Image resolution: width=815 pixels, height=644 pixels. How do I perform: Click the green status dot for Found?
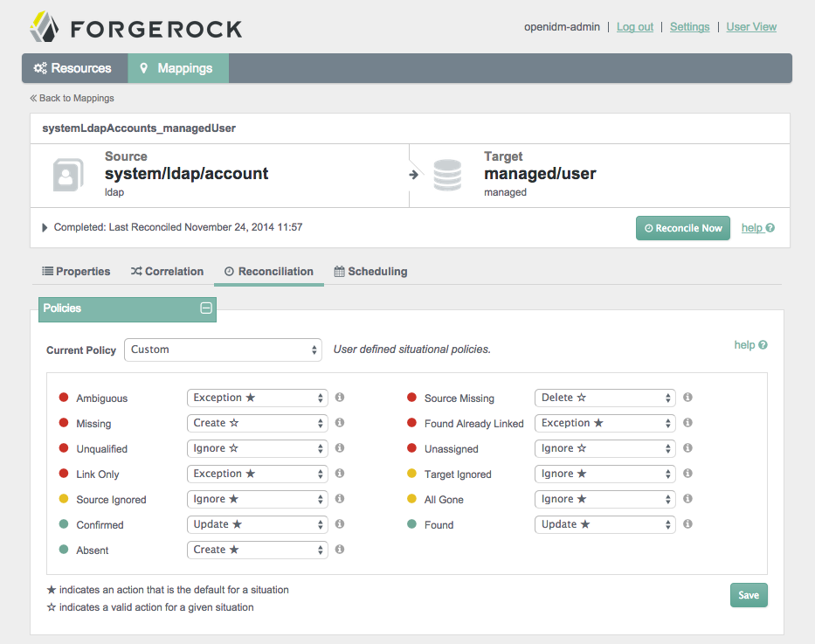tap(411, 524)
